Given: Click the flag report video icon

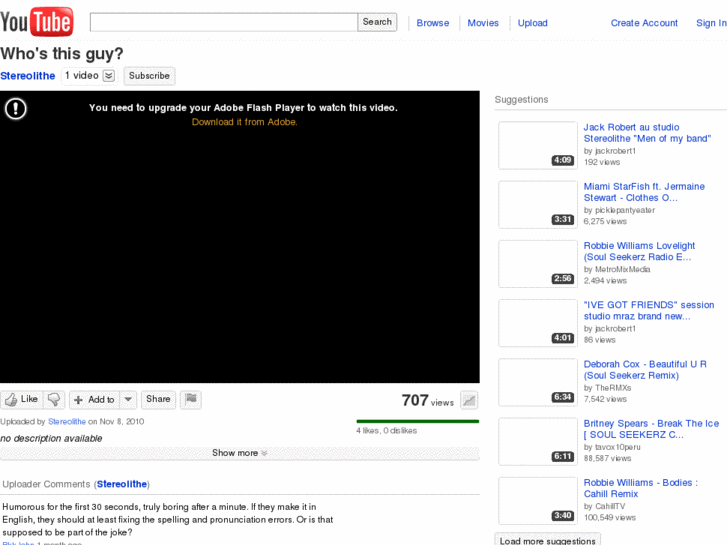Looking at the screenshot, I should [x=191, y=399].
